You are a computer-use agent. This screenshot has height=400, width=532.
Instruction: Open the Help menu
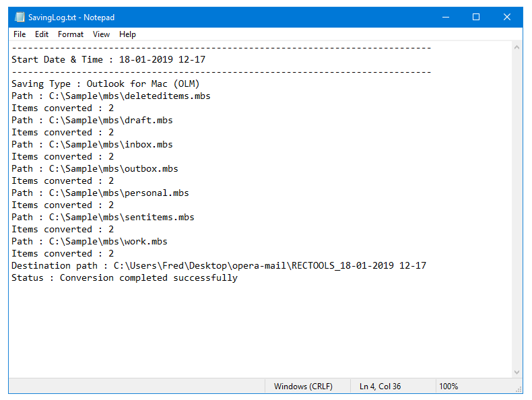tap(127, 34)
